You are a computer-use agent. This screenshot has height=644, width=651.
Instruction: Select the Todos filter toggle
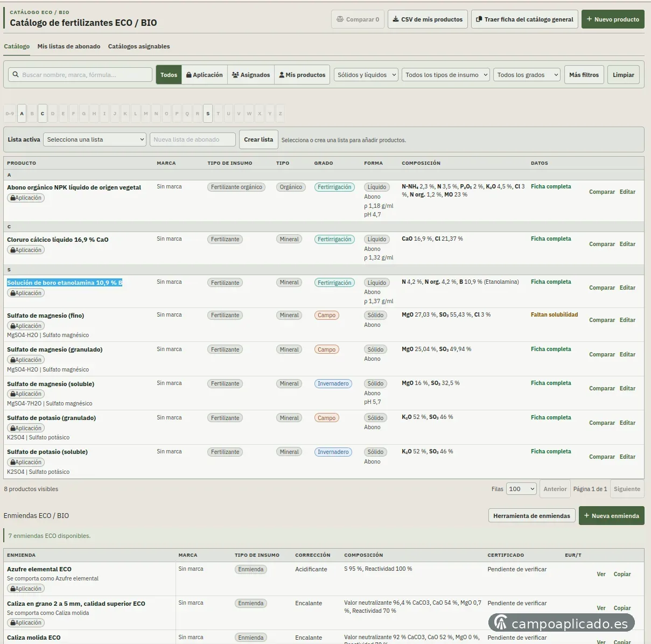169,75
